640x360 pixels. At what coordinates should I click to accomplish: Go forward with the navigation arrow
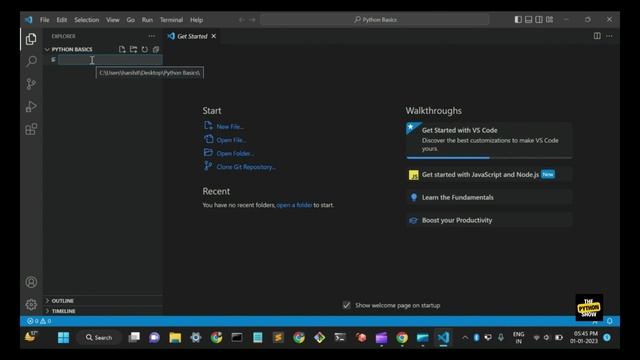252,20
